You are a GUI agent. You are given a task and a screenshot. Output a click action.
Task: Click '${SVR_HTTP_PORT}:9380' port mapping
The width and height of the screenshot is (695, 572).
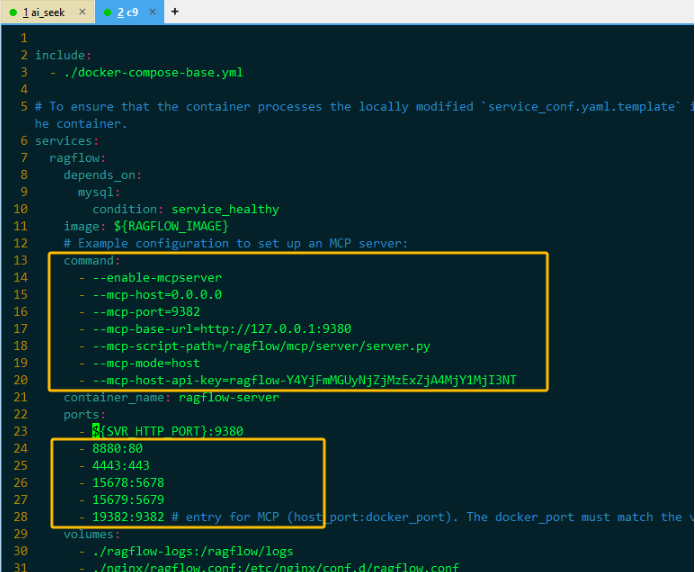click(168, 431)
